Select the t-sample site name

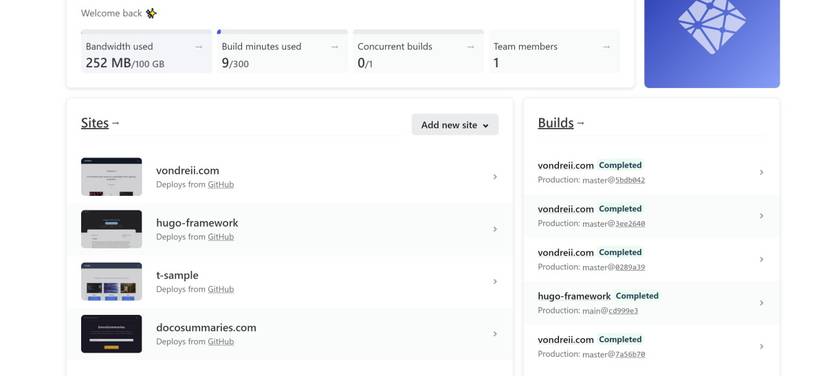tap(177, 275)
